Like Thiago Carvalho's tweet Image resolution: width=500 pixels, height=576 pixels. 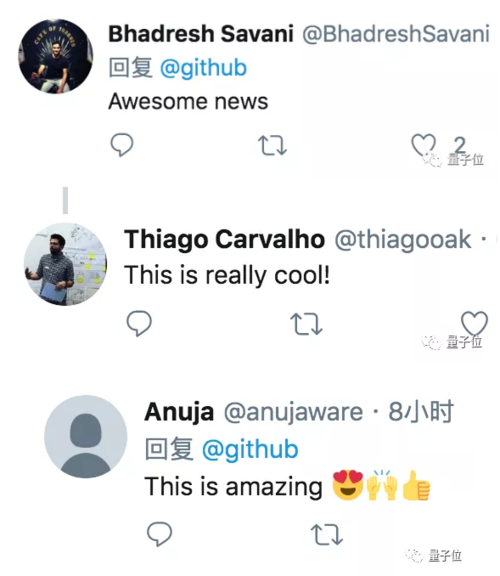point(474,323)
